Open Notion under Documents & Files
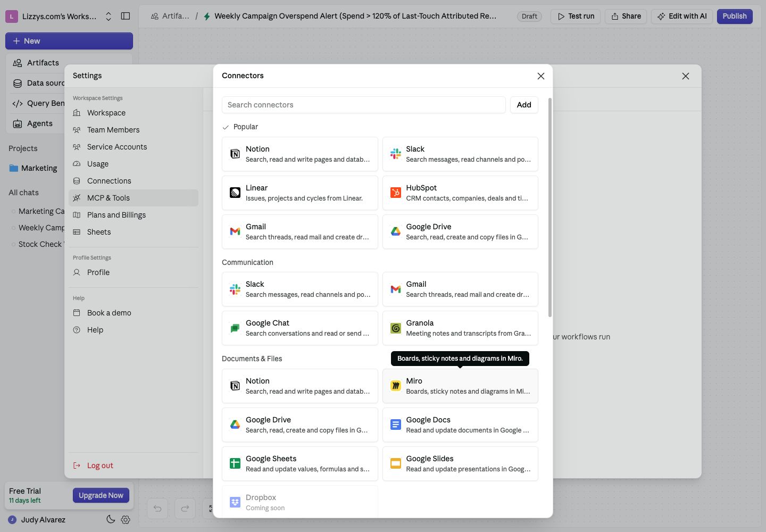The height and width of the screenshot is (532, 766). (x=299, y=386)
